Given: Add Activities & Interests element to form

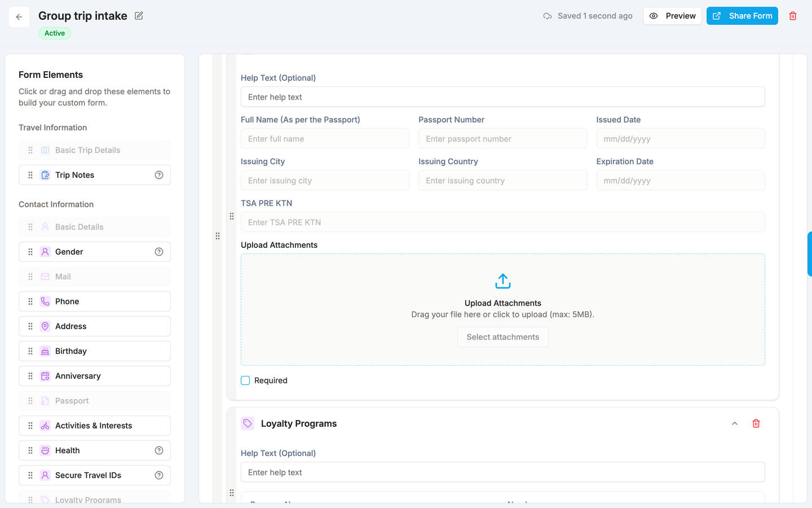Looking at the screenshot, I should [x=95, y=426].
